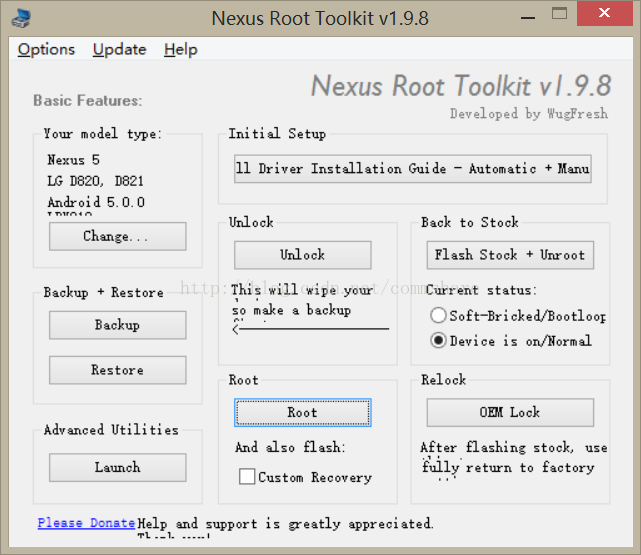Maximize the Nexus Root Toolkit window
This screenshot has width=641, height=555.
click(x=559, y=13)
